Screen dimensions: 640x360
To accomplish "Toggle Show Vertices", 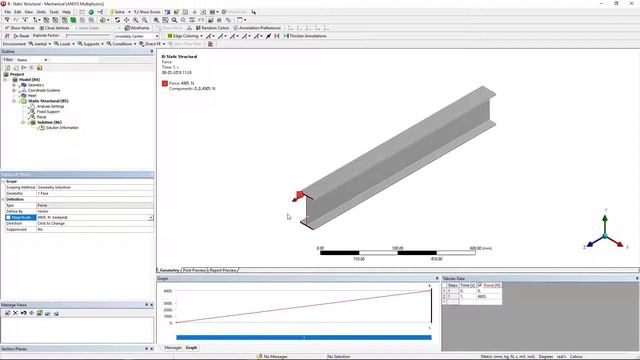I will pos(20,28).
